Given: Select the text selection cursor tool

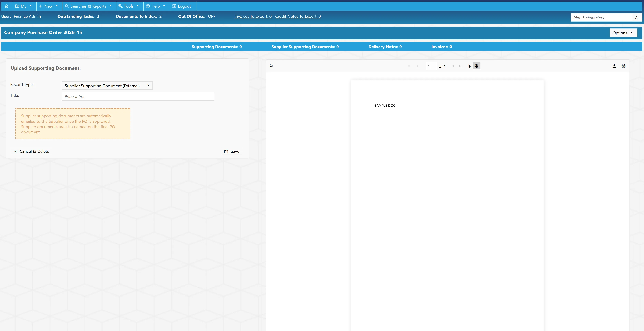Looking at the screenshot, I should click(x=469, y=66).
